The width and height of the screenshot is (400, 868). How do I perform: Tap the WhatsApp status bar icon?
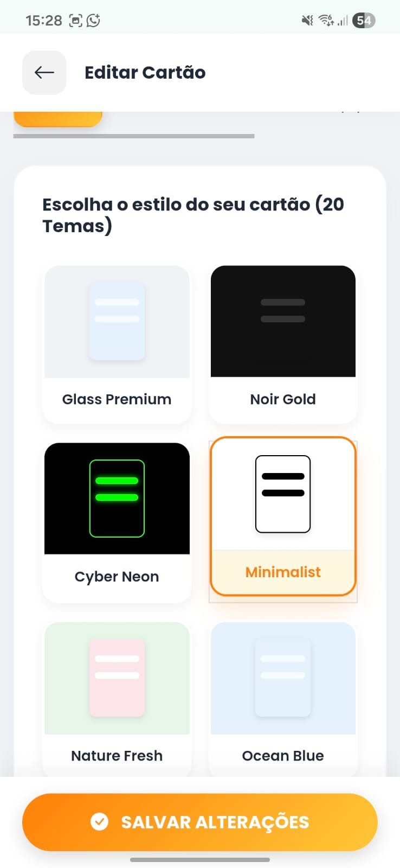[93, 21]
